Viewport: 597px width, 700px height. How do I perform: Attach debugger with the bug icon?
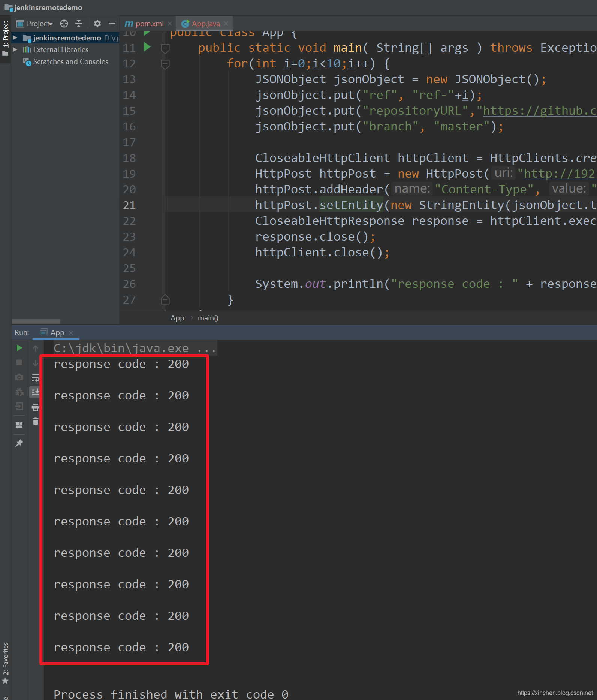(x=19, y=392)
